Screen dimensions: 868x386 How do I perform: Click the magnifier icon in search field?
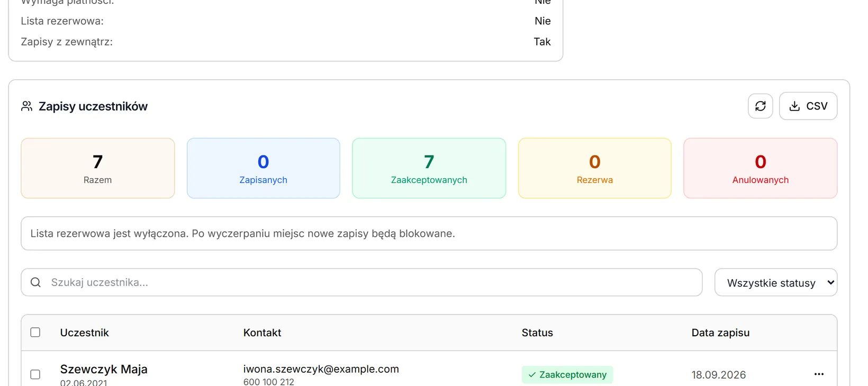coord(35,282)
